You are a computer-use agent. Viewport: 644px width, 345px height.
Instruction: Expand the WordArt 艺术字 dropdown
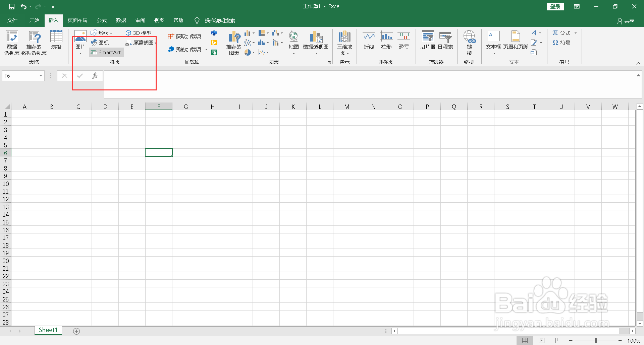[540, 33]
